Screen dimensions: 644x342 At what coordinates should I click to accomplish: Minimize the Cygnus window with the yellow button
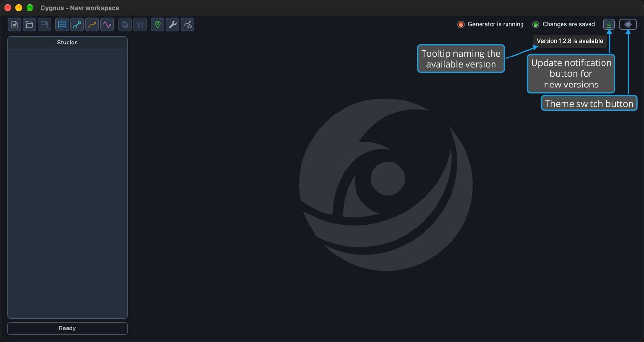click(x=19, y=8)
